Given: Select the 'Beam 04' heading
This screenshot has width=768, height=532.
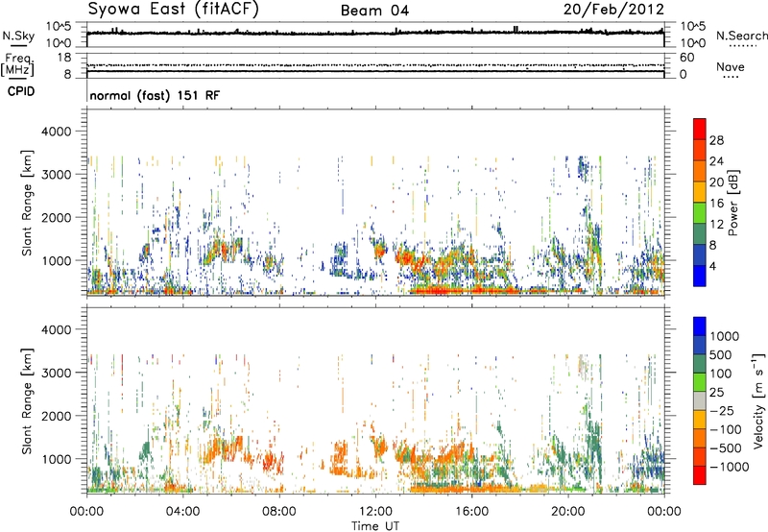Looking at the screenshot, I should [x=374, y=11].
